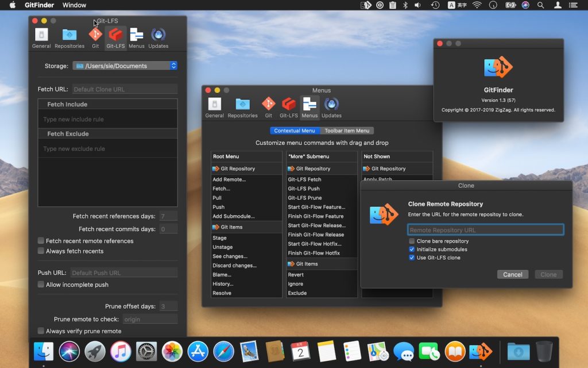The image size is (588, 368).
Task: Click the Clone button
Action: pos(548,274)
